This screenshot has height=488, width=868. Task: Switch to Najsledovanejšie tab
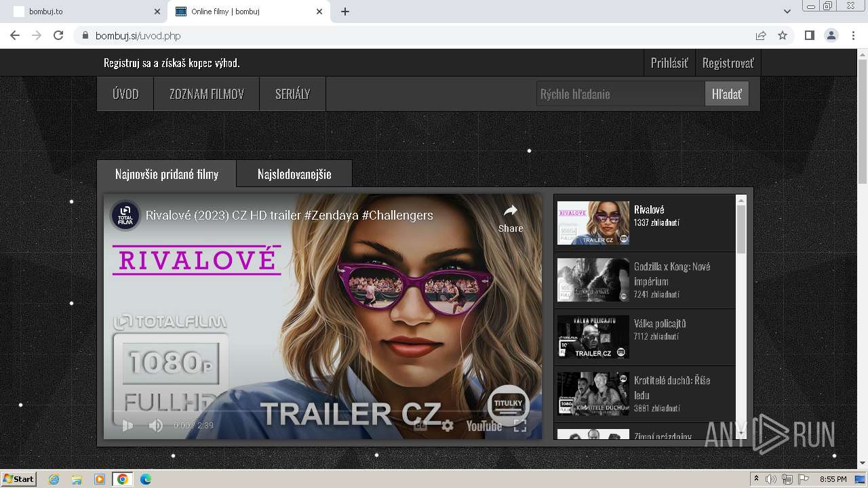click(294, 174)
